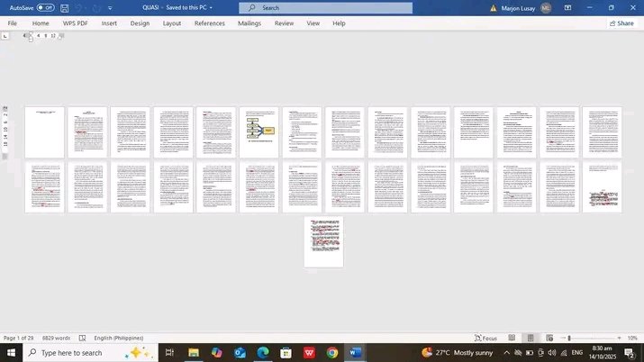Switch to Web Layout view

pyautogui.click(x=549, y=338)
